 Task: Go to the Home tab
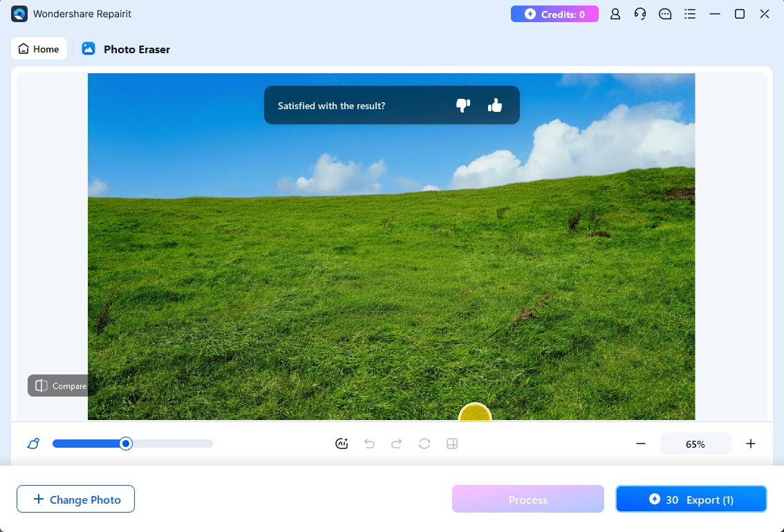pos(39,48)
